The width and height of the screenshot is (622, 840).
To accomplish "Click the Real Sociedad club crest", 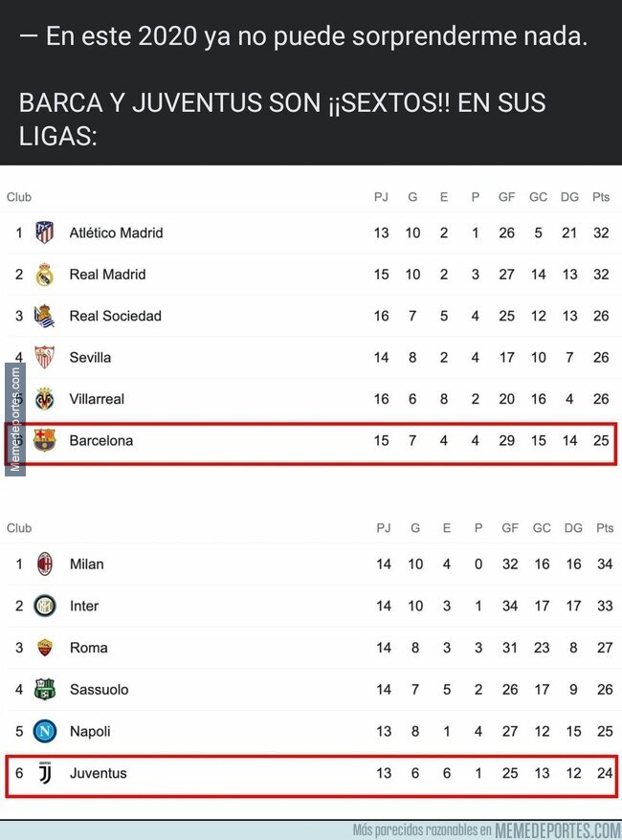I will (44, 316).
